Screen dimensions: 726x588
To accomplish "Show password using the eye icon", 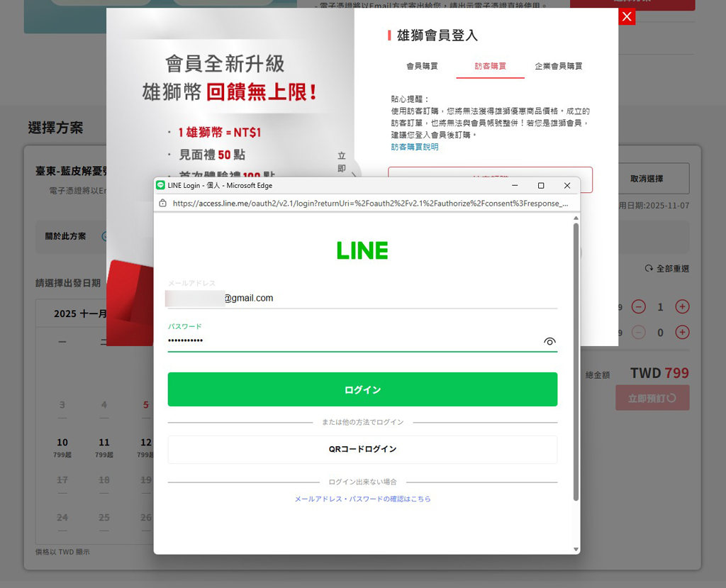I will [x=549, y=341].
